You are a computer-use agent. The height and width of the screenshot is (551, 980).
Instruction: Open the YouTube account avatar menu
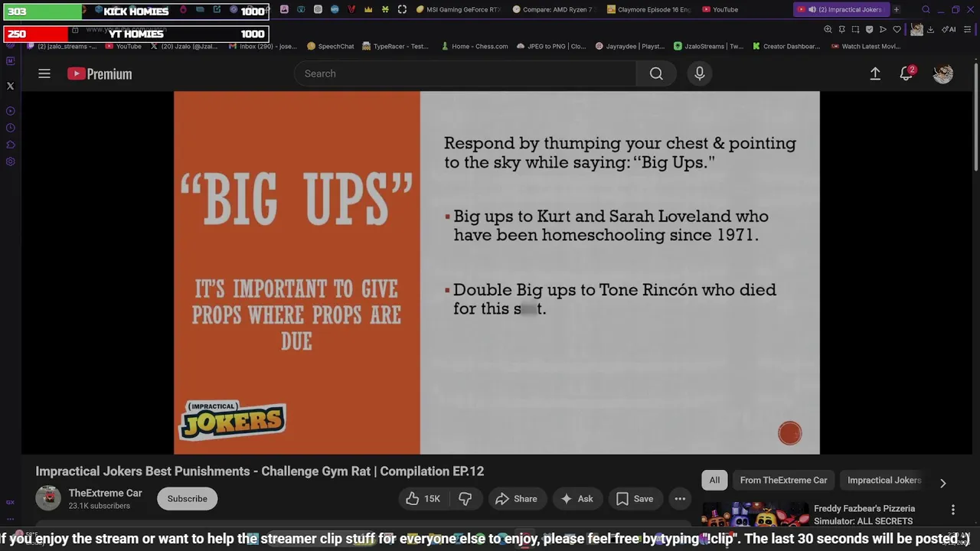point(943,73)
